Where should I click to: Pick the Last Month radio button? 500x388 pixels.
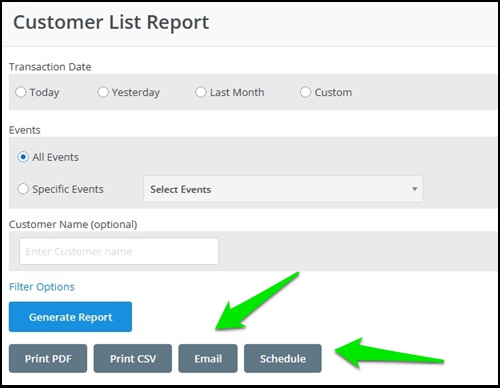pyautogui.click(x=201, y=92)
